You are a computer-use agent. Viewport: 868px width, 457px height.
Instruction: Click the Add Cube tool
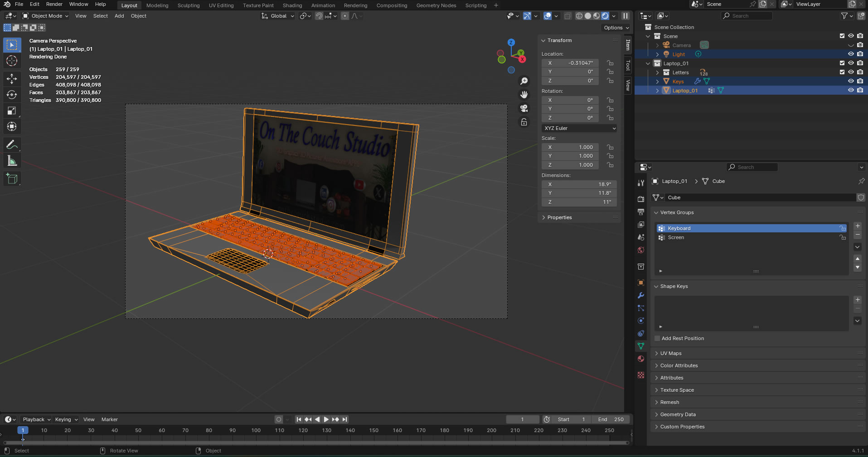(12, 179)
